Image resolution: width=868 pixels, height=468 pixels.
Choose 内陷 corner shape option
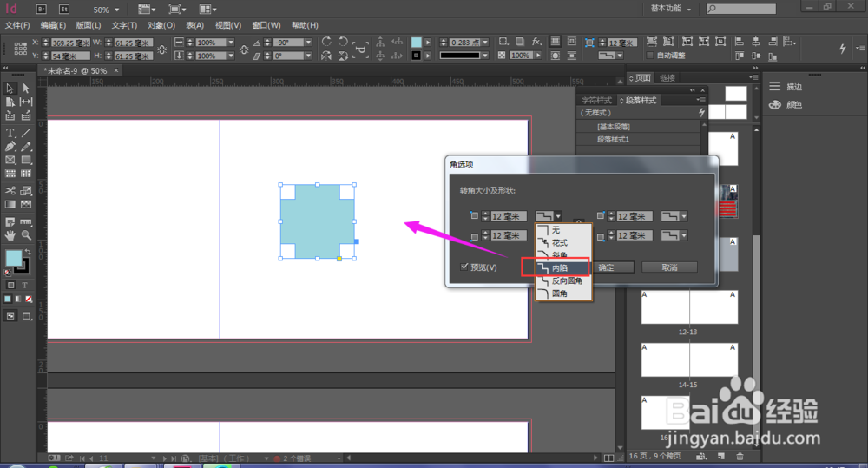(563, 268)
